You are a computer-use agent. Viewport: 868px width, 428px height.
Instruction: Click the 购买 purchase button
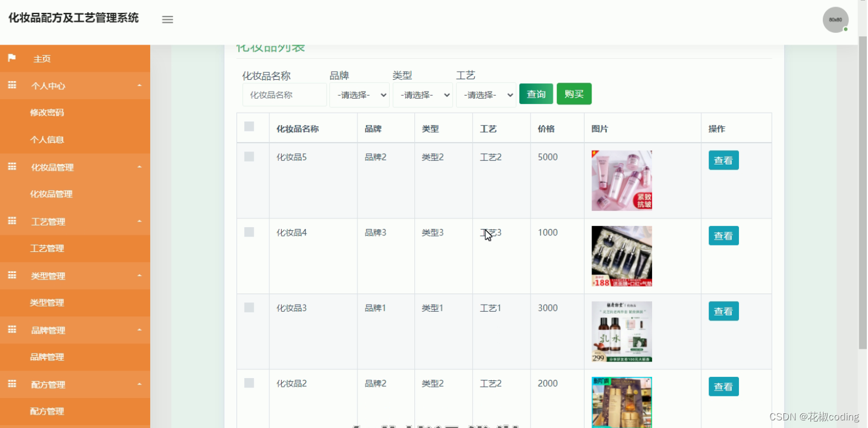coord(573,93)
